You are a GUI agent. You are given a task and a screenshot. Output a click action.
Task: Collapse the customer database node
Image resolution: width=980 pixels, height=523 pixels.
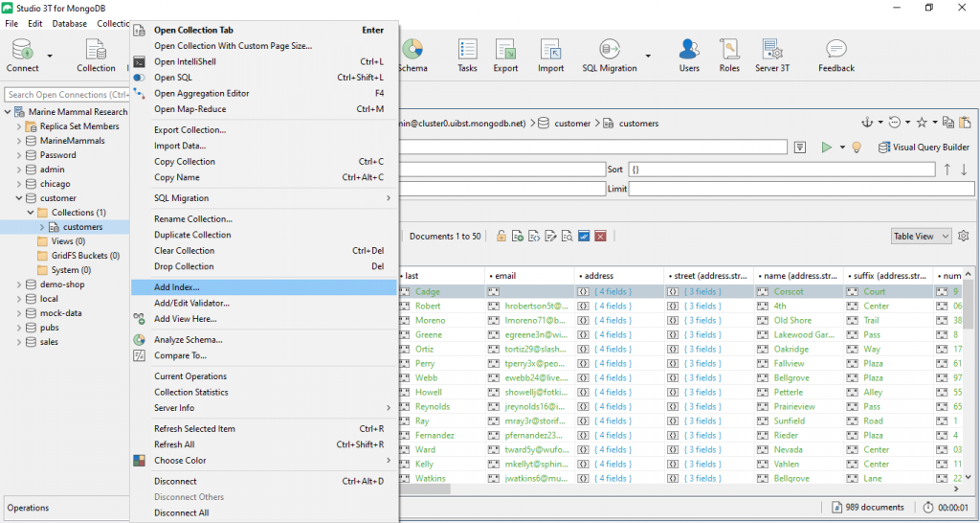pos(19,198)
